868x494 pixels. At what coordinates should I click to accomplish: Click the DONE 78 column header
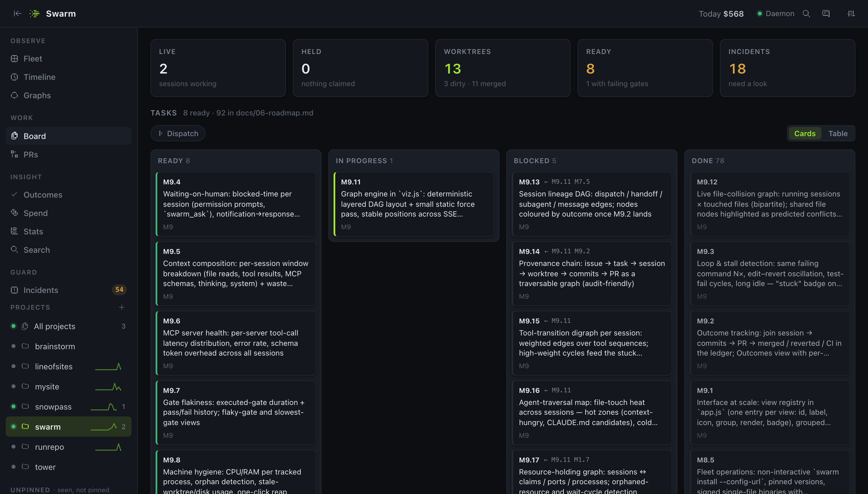tap(708, 161)
